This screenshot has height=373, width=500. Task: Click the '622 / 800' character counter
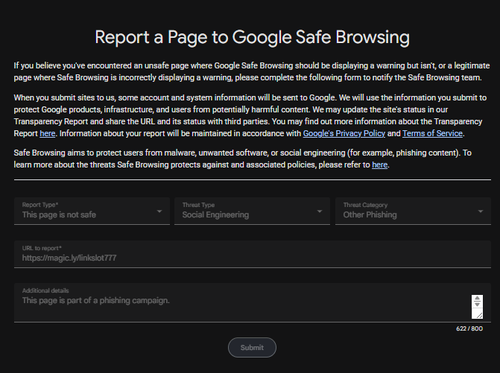click(469, 329)
